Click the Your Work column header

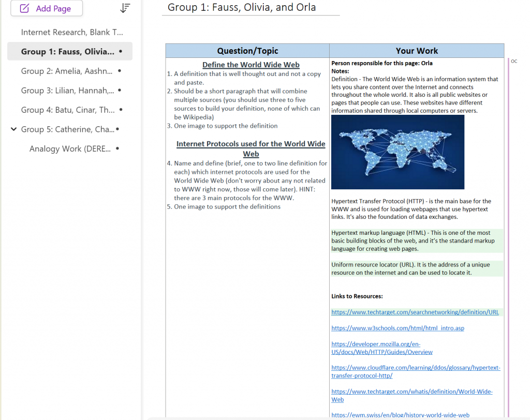[417, 51]
